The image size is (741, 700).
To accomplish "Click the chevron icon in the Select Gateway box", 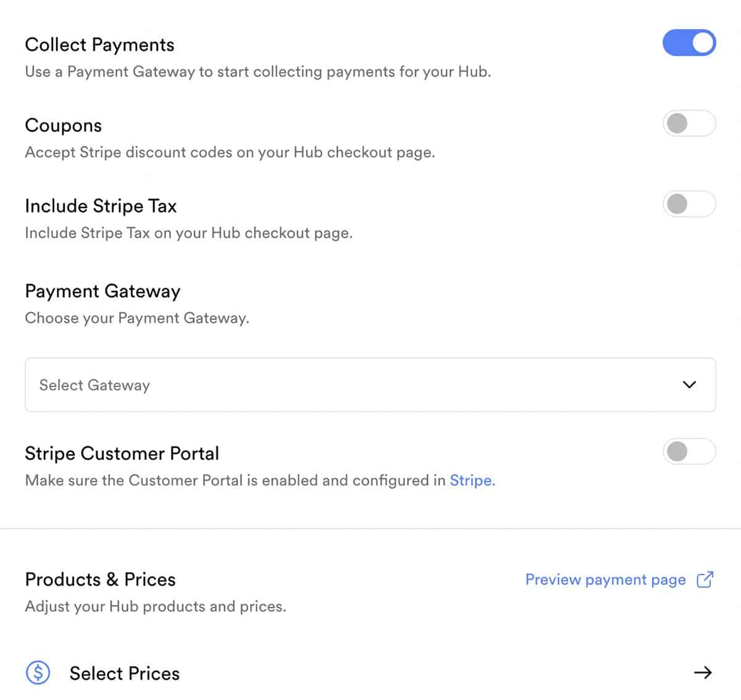I will 689,384.
